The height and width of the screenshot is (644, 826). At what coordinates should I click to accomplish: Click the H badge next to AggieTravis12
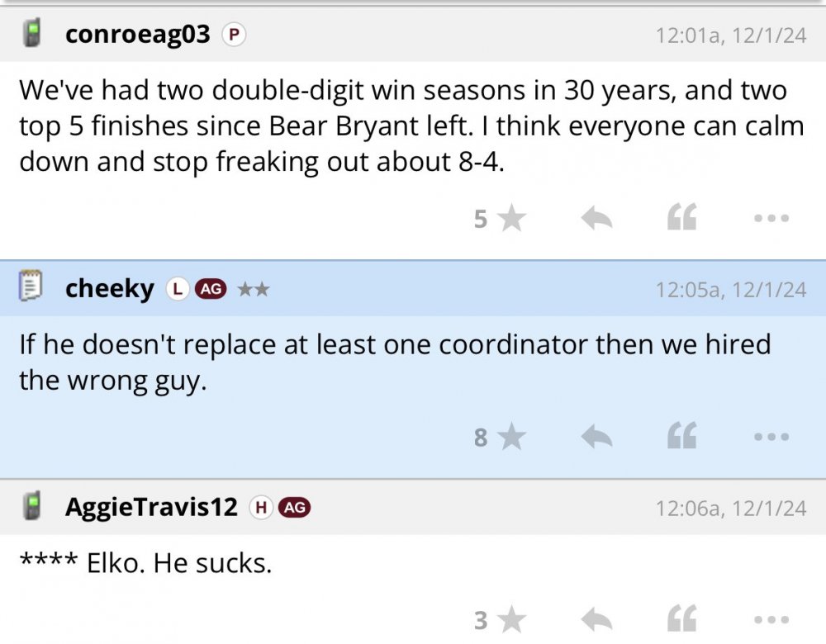click(x=261, y=507)
